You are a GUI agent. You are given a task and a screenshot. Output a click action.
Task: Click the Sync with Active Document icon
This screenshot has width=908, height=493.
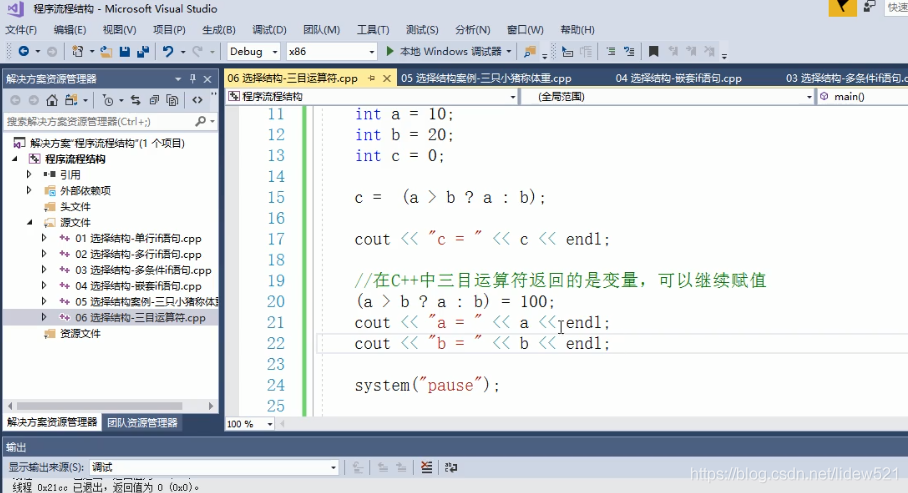(136, 100)
